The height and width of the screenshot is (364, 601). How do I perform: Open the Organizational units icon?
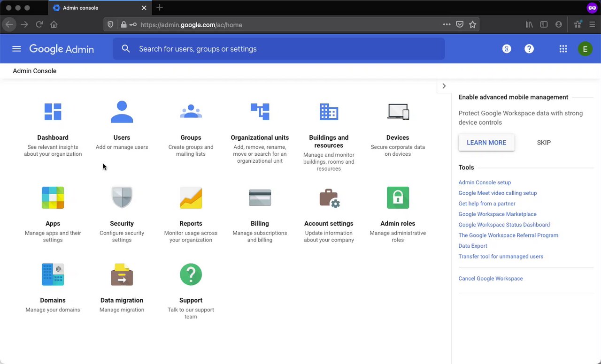(x=260, y=112)
